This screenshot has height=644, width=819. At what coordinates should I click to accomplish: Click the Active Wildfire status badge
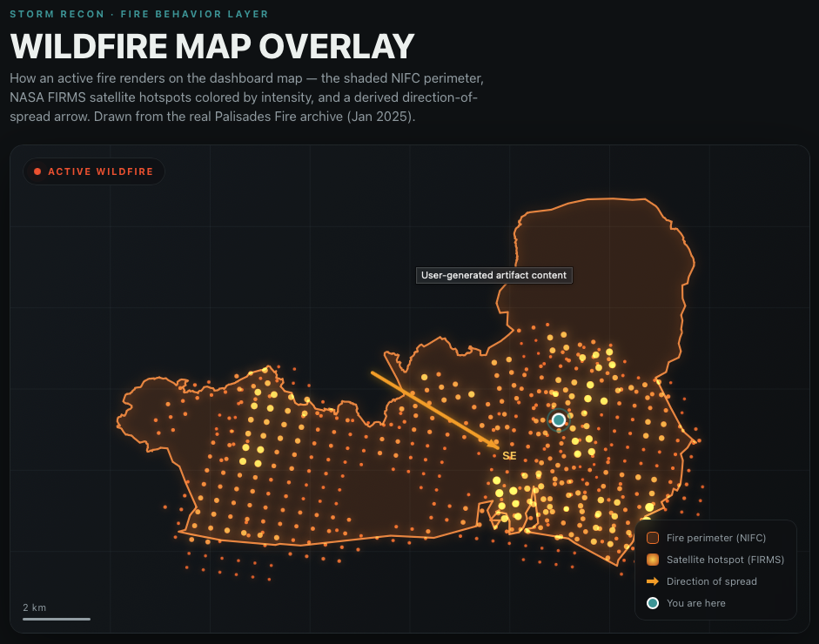pyautogui.click(x=94, y=171)
